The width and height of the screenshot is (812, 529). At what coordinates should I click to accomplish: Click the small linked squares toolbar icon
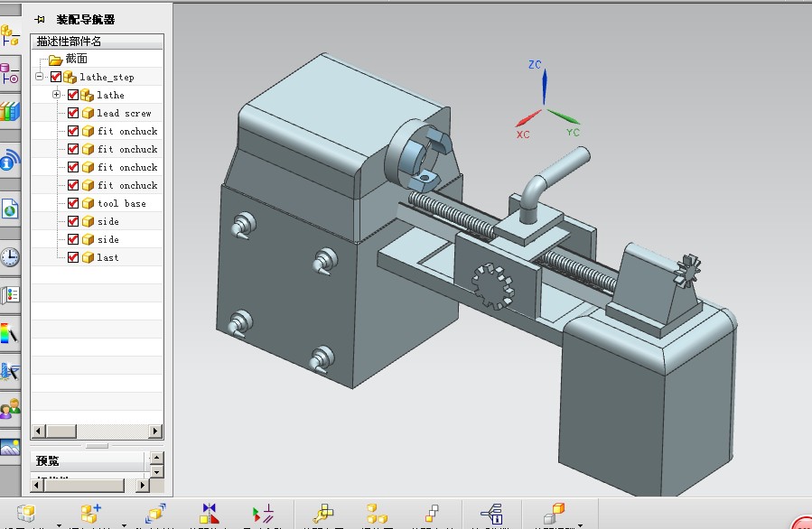click(432, 513)
